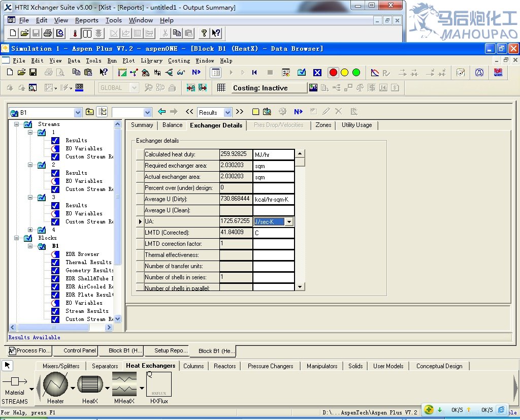
Task: Open the UA units dropdown showing J/sec-K
Action: [x=289, y=221]
